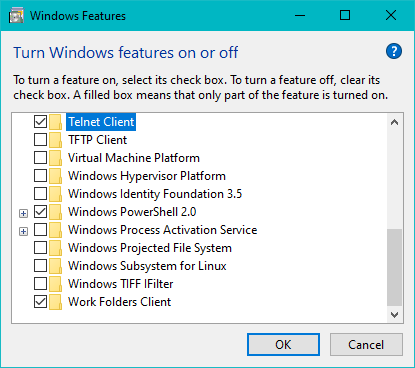Image resolution: width=415 pixels, height=368 pixels.
Task: Click the Windows Process Activation Service folder icon
Action: pyautogui.click(x=55, y=230)
